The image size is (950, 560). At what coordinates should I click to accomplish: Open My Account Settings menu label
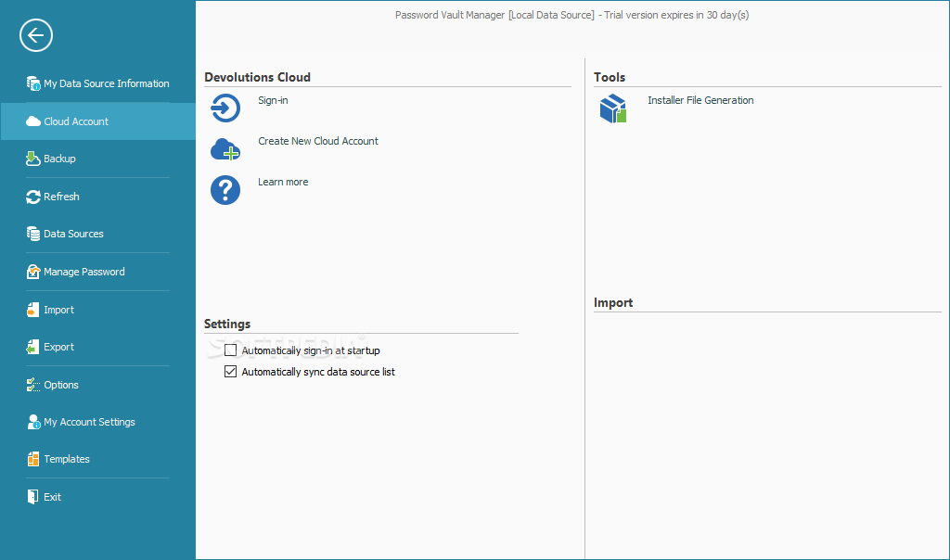(x=89, y=422)
